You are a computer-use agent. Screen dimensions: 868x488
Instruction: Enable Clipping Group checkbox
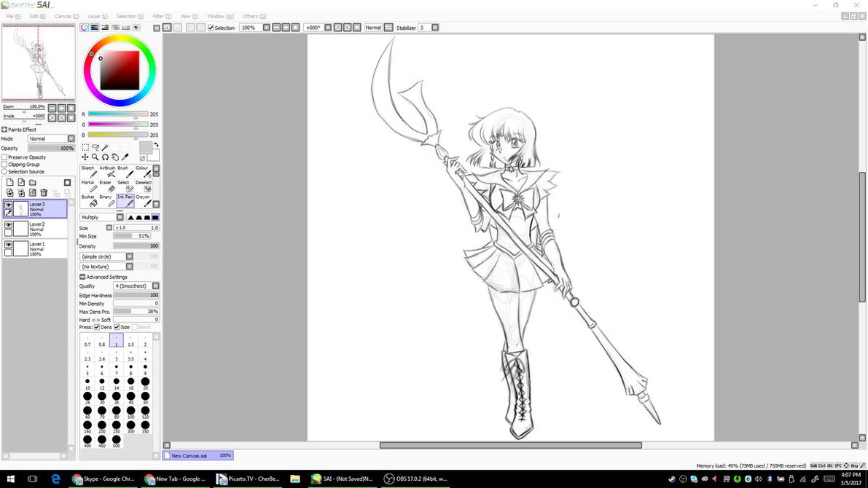pos(4,165)
